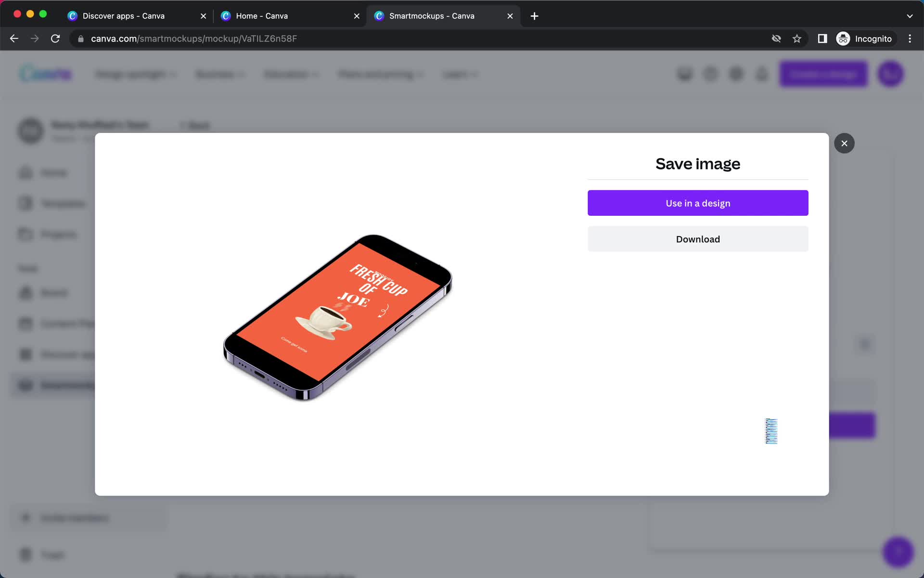Image resolution: width=924 pixels, height=578 pixels.
Task: Click the Use in a design button
Action: (x=698, y=203)
